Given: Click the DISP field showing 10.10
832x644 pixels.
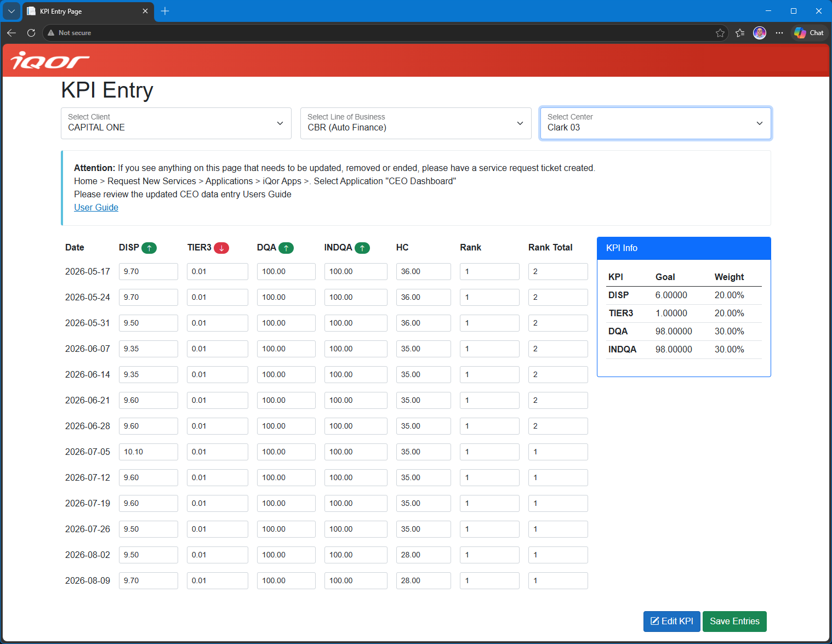Looking at the screenshot, I should point(149,452).
